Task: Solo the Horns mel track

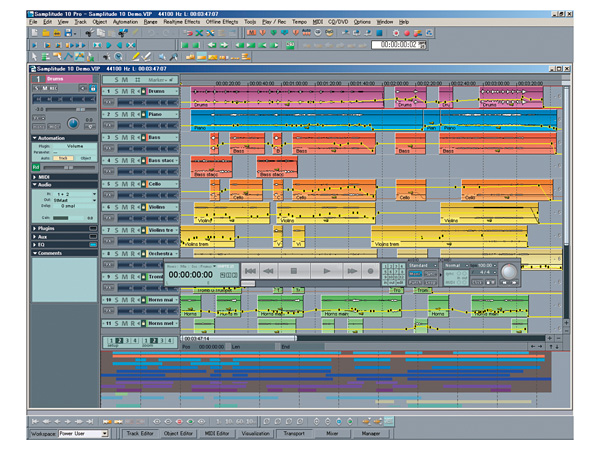Action: (x=116, y=323)
